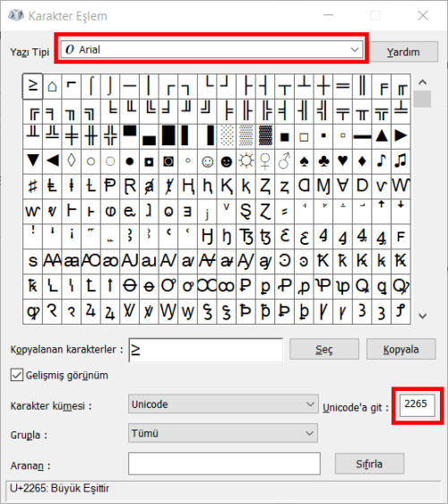Choose the box drawings cross character
Screen dimensions: 448x504
point(323,86)
